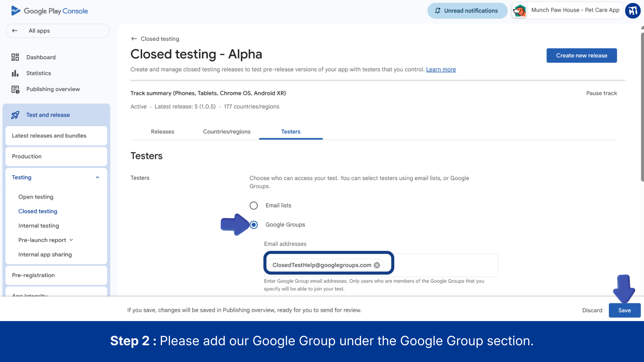The width and height of the screenshot is (644, 362).
Task: Switch to the Countries/regions tab
Action: tap(226, 132)
